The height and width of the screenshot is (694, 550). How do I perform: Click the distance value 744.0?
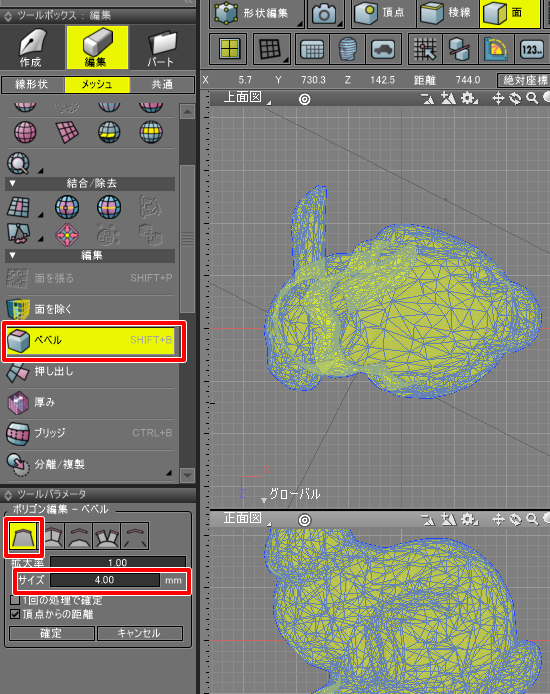[x=468, y=80]
